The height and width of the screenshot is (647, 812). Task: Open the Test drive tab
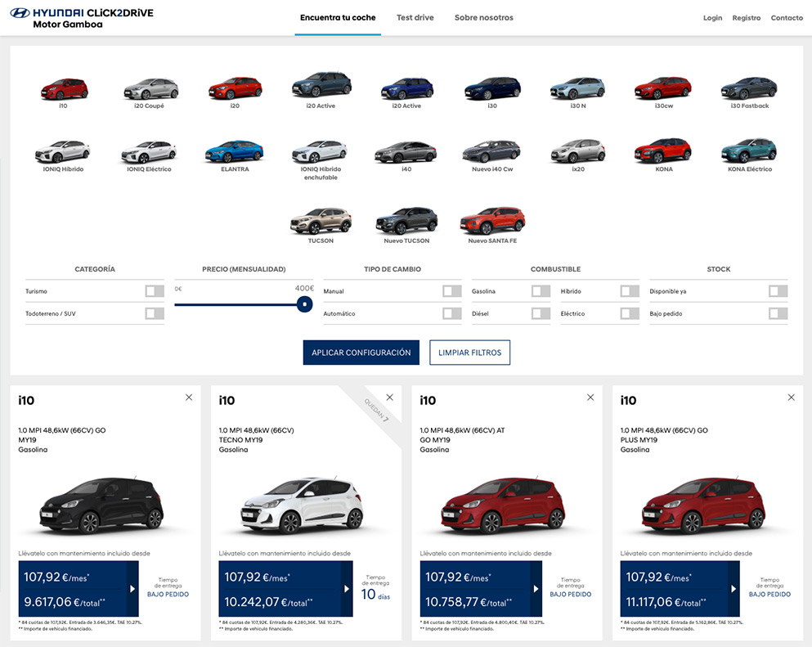415,17
